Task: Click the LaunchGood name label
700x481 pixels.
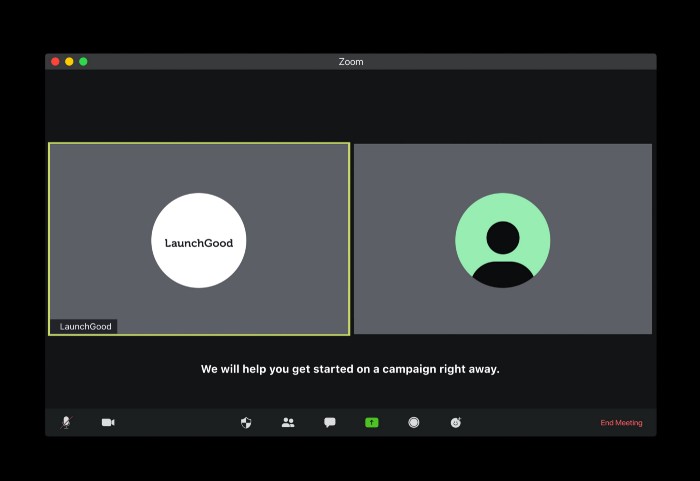Action: [84, 326]
